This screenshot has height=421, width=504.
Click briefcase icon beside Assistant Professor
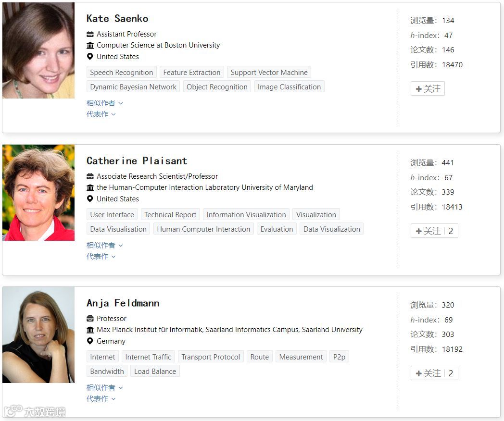tap(90, 34)
